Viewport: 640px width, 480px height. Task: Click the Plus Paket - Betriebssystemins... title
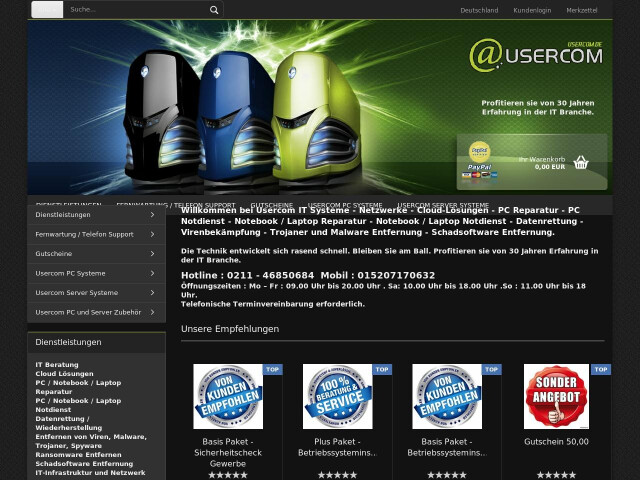pos(338,447)
